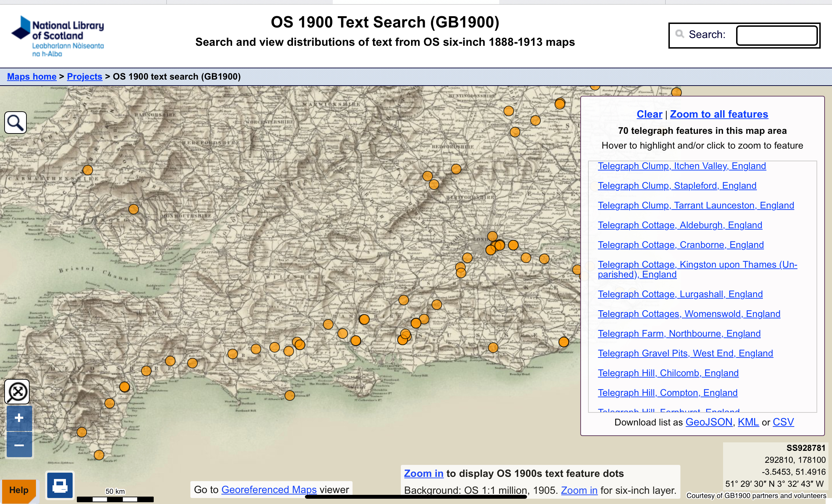Screen dimensions: 832x504
Task: Open Telegraph Farm, Northbourne result
Action: [679, 334]
